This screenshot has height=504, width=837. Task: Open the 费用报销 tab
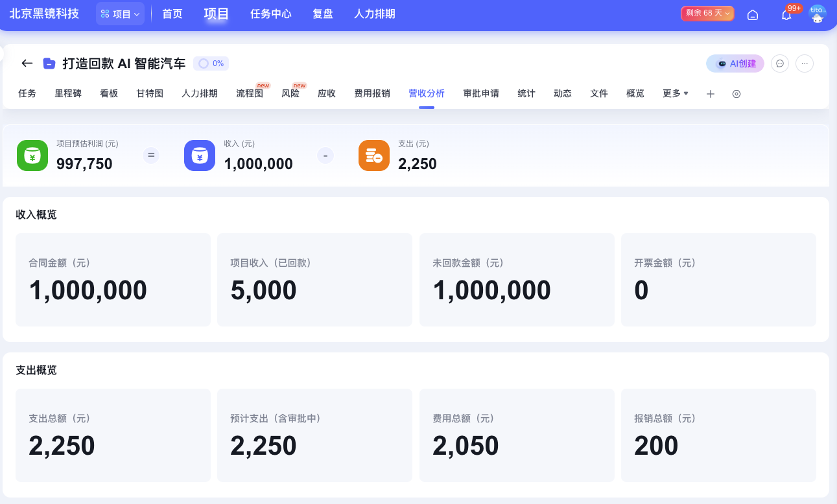(372, 93)
